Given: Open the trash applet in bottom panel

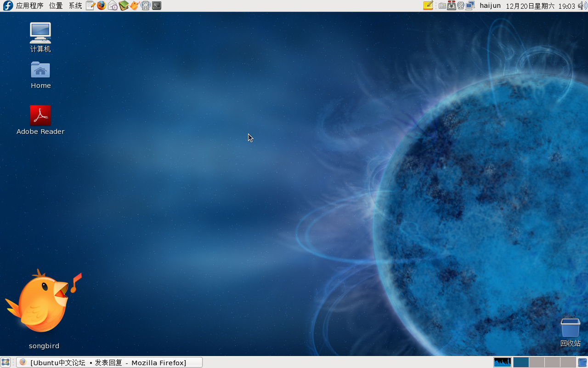Looking at the screenshot, I should coord(582,362).
